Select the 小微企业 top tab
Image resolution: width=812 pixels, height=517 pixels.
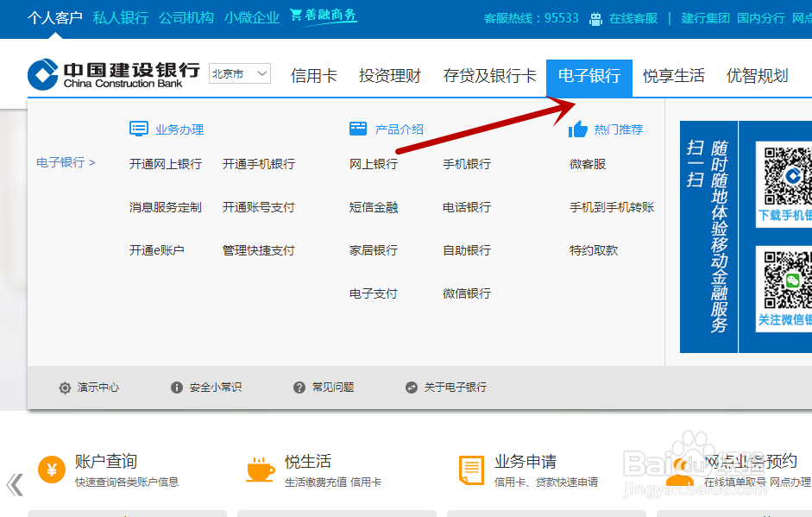[252, 17]
